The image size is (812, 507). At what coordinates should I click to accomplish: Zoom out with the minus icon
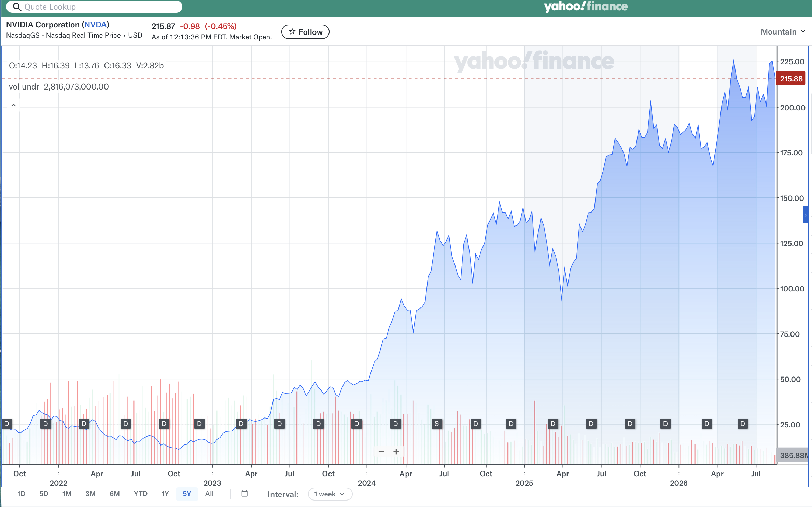pos(381,452)
